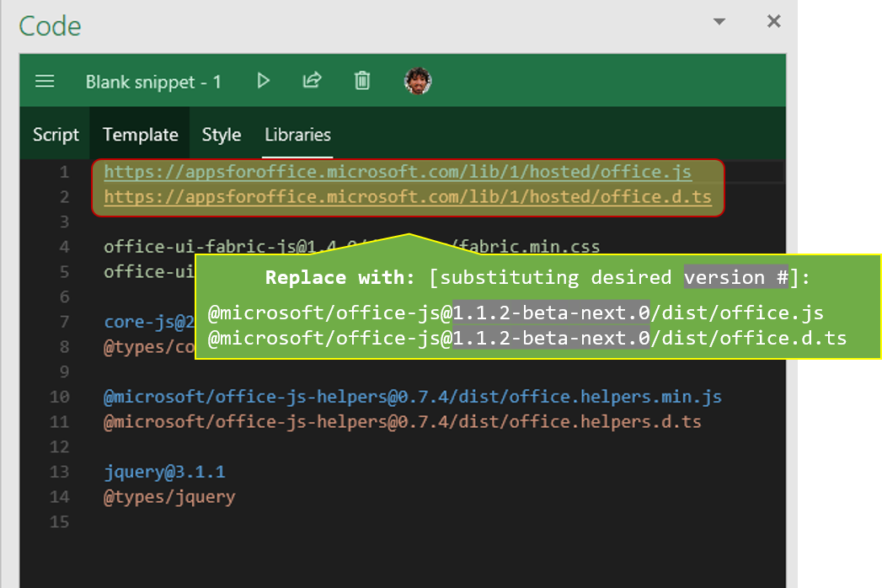Click the office.d.ts URL on line 2
The height and width of the screenshot is (588, 882).
coord(408,196)
